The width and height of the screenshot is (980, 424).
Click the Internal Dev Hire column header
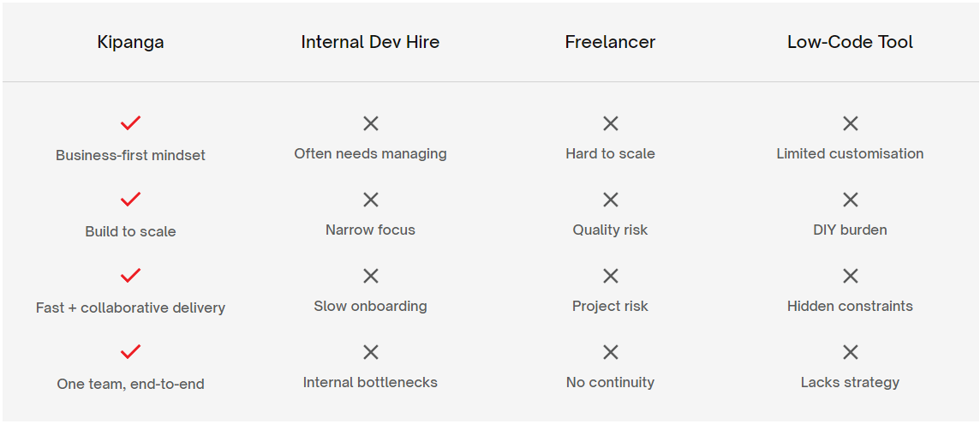pos(370,42)
